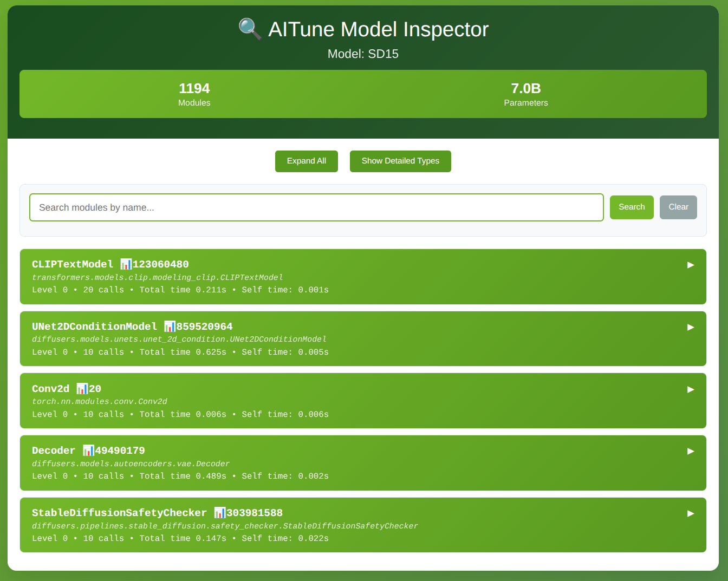728x581 pixels.
Task: Expand StableDiffusionSafetyChecker using its arrow
Action: tap(690, 513)
